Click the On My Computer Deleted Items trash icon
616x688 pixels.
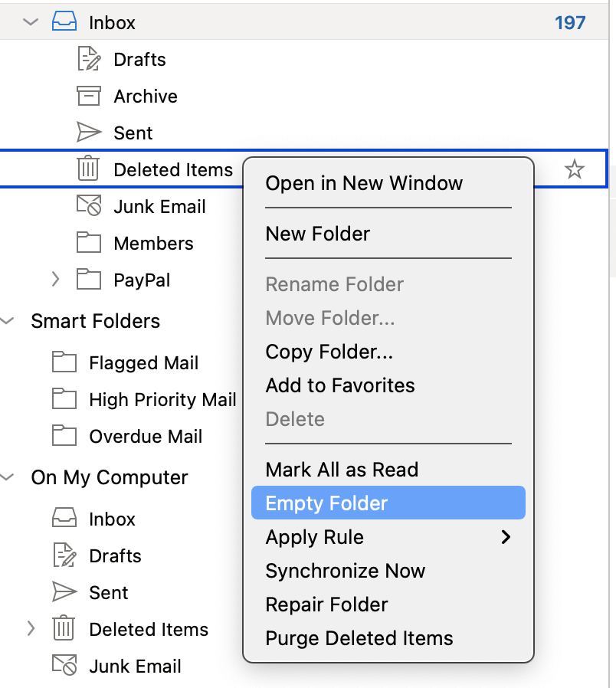coord(64,628)
